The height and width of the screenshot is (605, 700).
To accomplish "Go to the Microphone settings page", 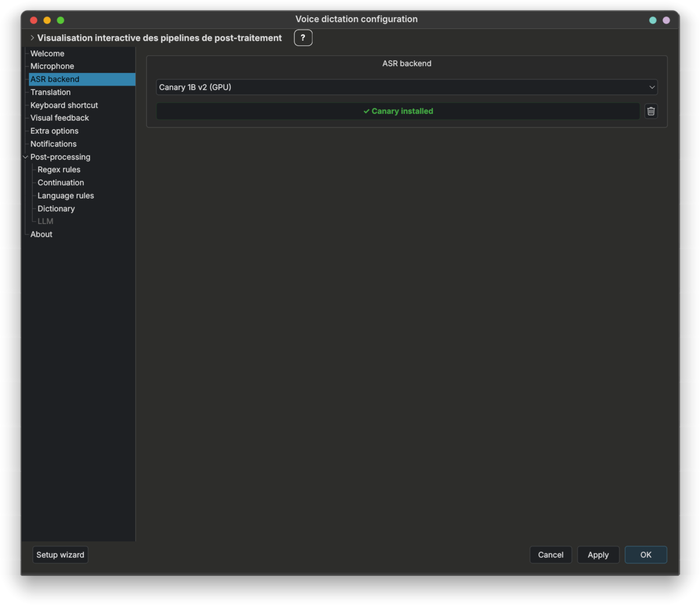I will tap(52, 66).
